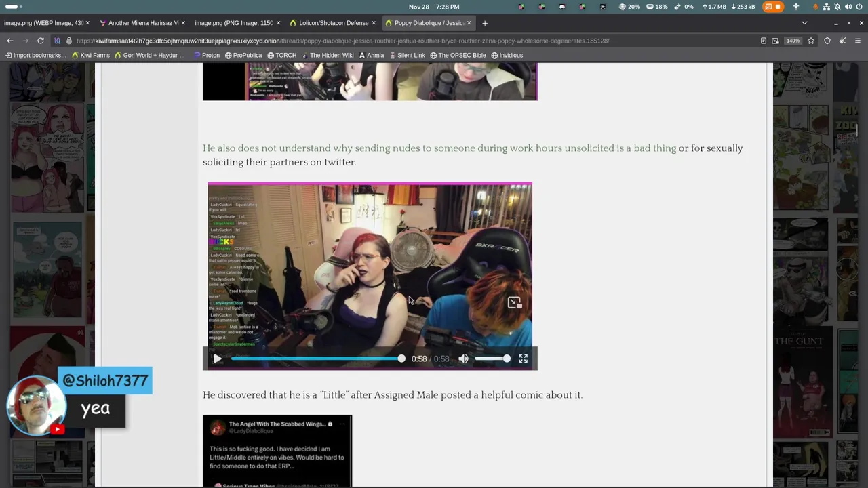Screen dimensions: 868x488
Task: Click the 1.7 MB upload speed indicator
Action: [714, 7]
